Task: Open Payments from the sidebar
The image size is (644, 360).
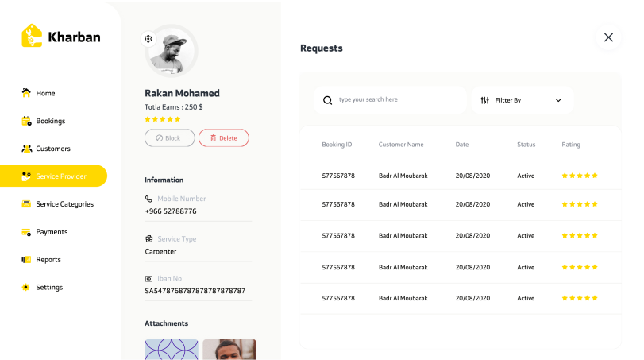Action: pos(51,232)
